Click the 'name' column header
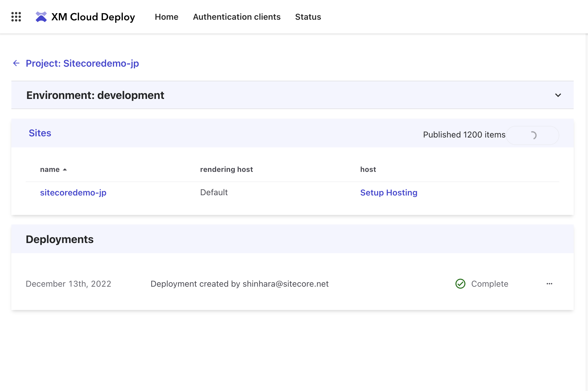 pos(50,169)
